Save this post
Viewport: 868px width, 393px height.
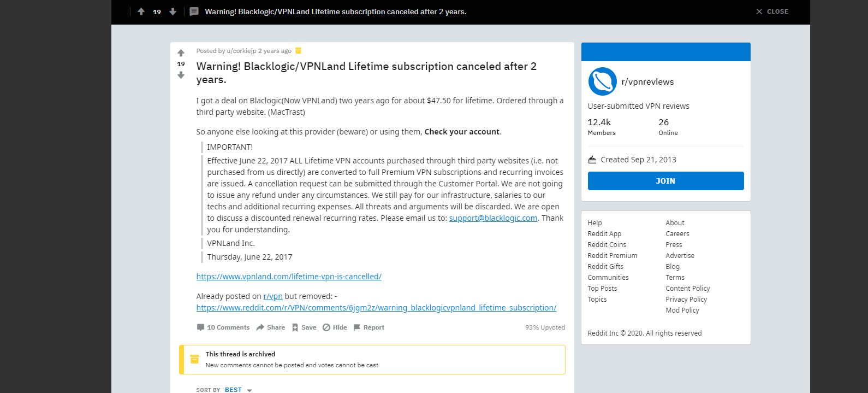coord(304,327)
